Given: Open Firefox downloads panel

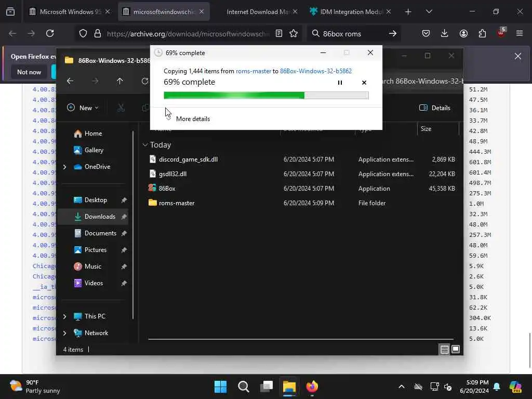Looking at the screenshot, I should (x=445, y=33).
